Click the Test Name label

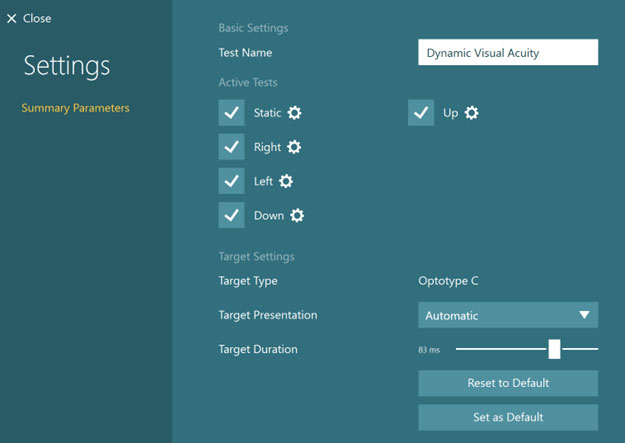[245, 53]
